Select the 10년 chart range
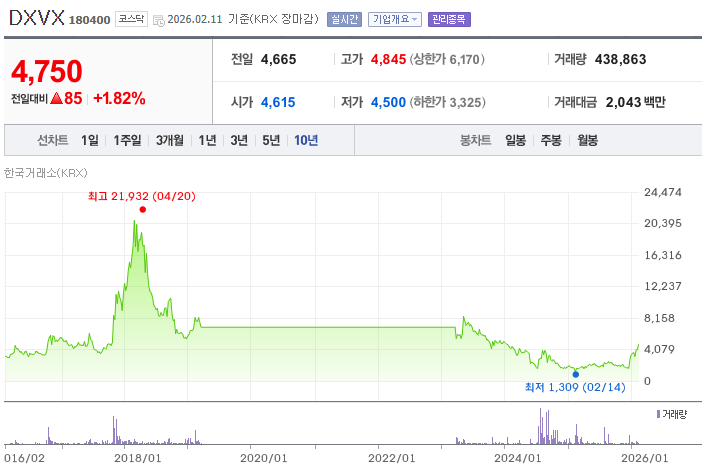 [x=305, y=140]
